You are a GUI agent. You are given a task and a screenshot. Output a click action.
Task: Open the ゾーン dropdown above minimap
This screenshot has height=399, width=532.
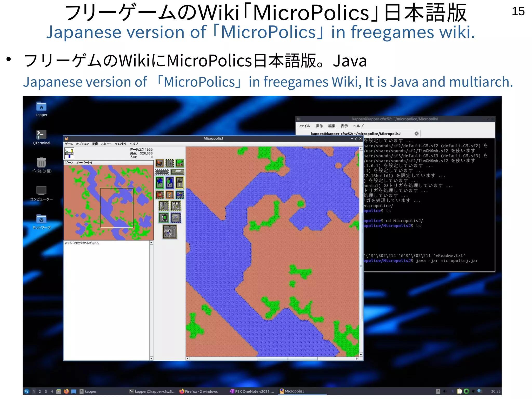69,162
